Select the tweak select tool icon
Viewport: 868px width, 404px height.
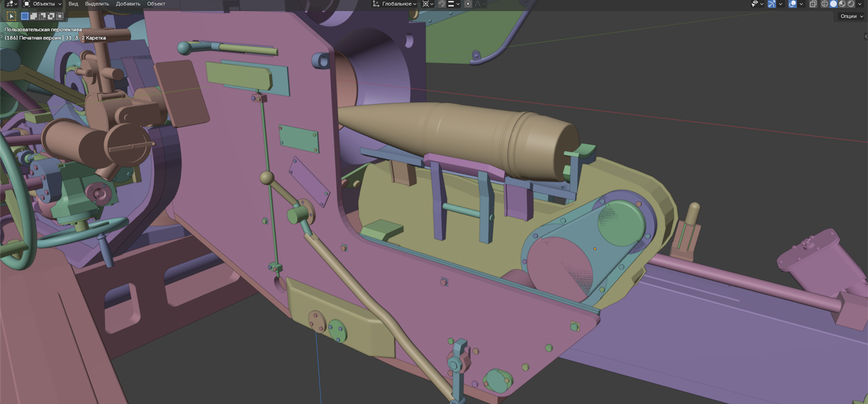point(12,16)
